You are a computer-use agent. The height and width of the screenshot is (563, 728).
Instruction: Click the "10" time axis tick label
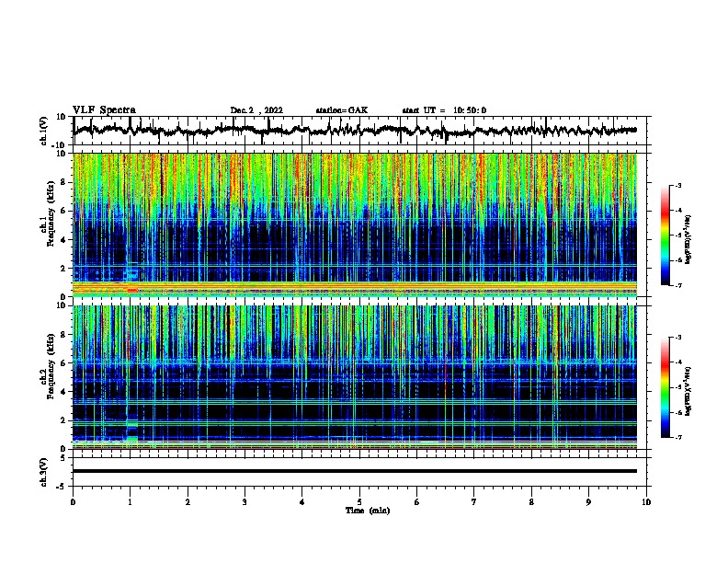(x=646, y=502)
